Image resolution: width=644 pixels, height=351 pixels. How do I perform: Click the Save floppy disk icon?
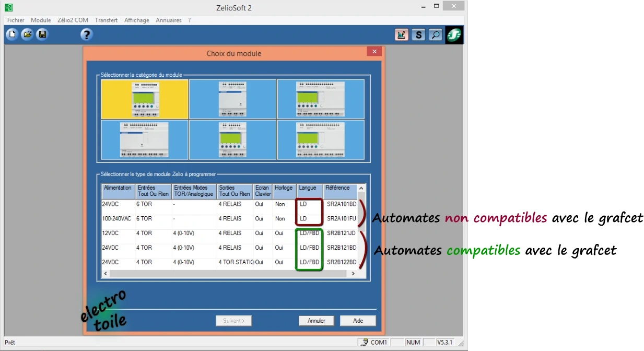pos(42,34)
